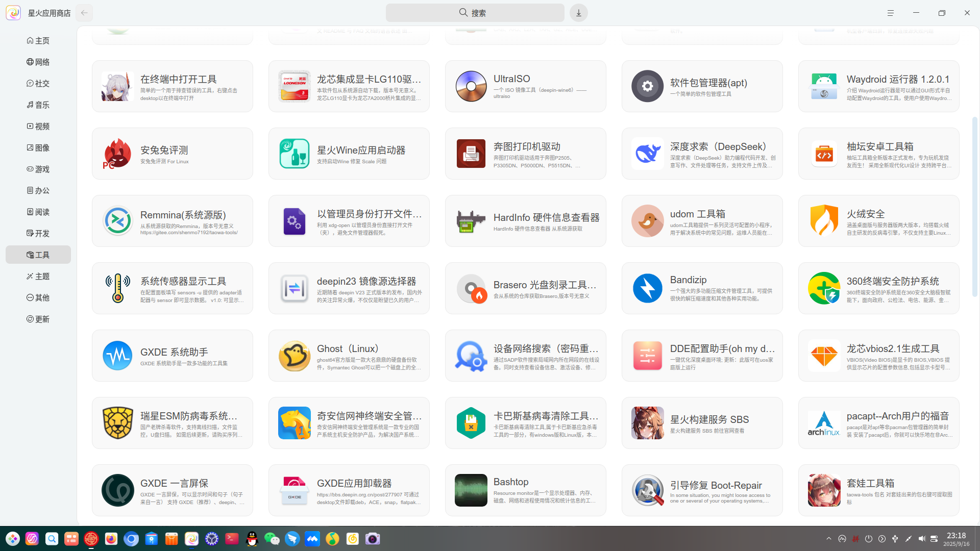Screen dimensions: 980x551
Task: Open the udom 工具箱 bird icon
Action: (647, 221)
